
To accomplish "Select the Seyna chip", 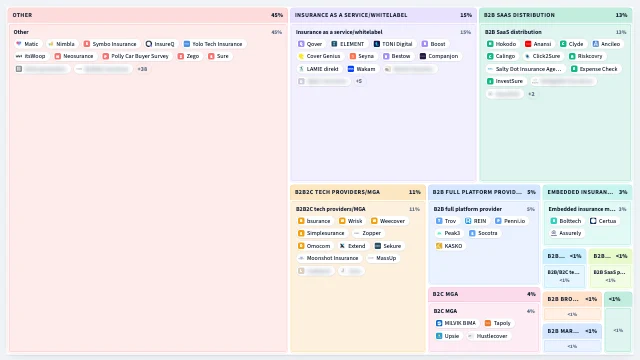I will click(362, 56).
